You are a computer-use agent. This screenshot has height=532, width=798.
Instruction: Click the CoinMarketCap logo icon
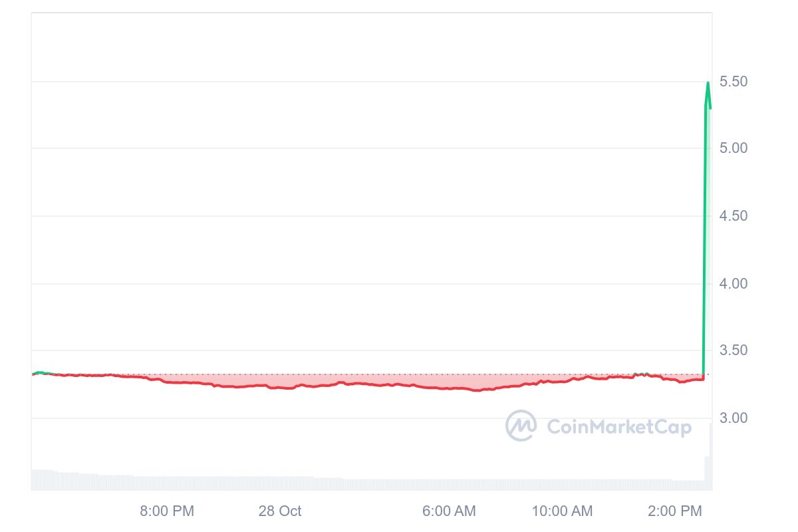(521, 426)
